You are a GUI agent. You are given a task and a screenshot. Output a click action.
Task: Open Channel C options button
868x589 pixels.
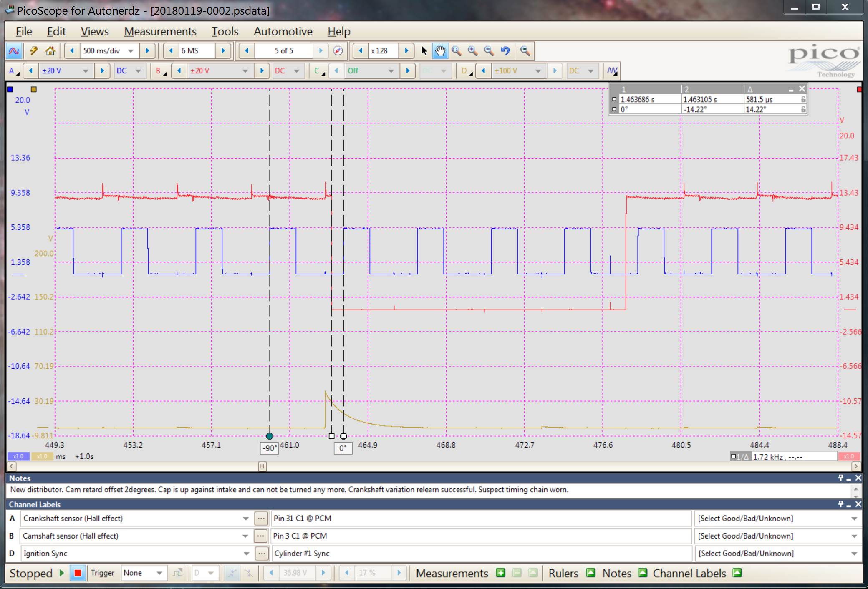click(319, 71)
